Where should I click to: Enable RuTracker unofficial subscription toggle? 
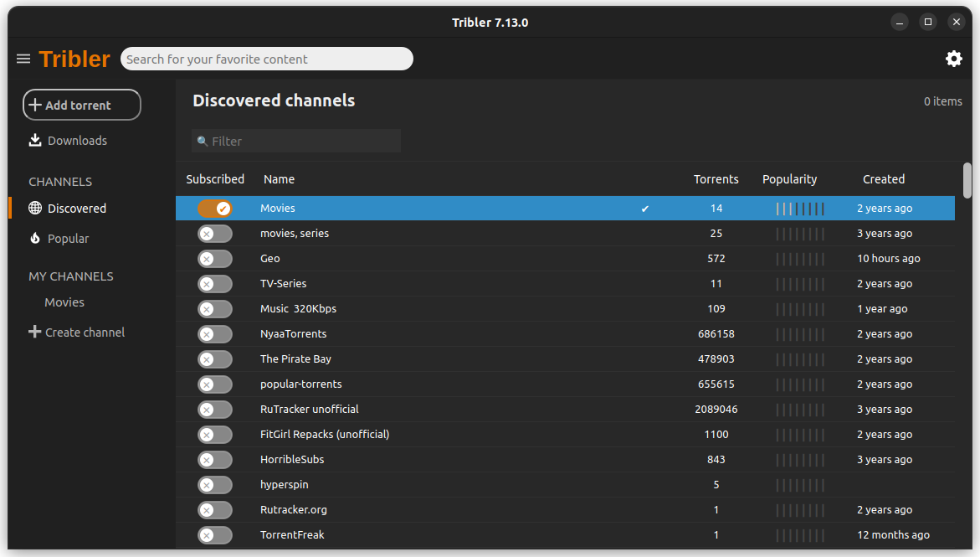pyautogui.click(x=215, y=410)
